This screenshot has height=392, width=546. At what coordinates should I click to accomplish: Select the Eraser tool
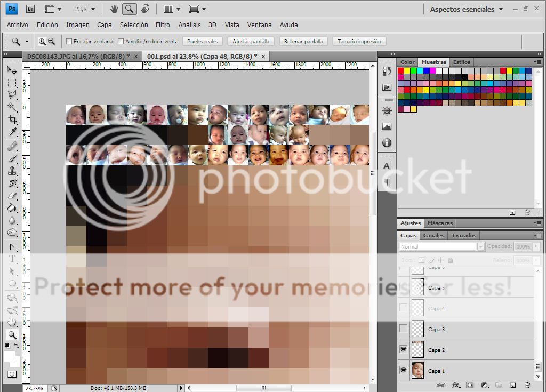click(x=12, y=196)
